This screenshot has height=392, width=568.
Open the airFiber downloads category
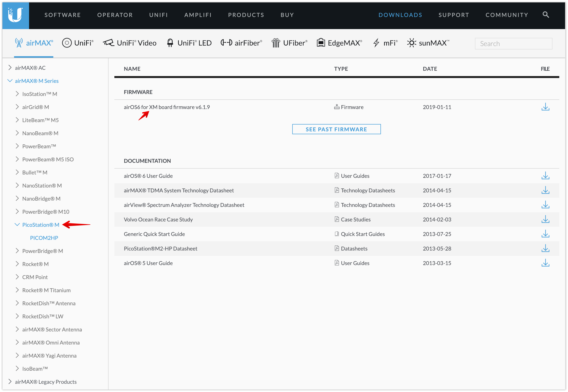tap(226, 42)
